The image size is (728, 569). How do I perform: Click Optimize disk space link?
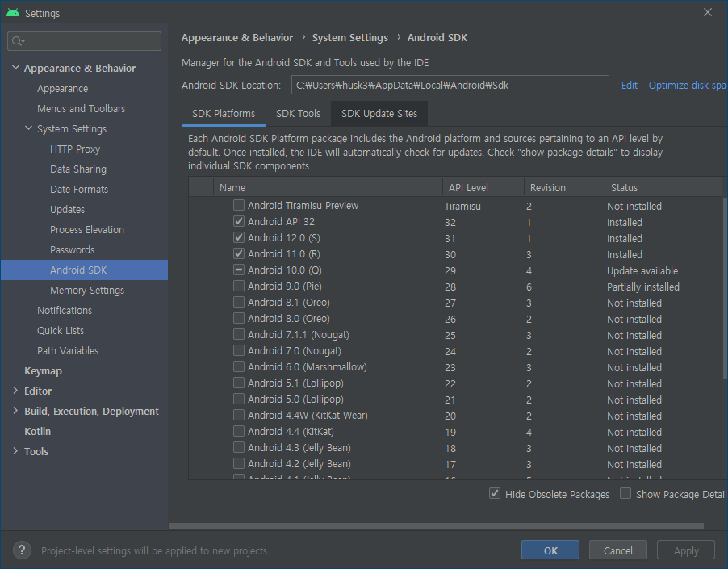(688, 86)
